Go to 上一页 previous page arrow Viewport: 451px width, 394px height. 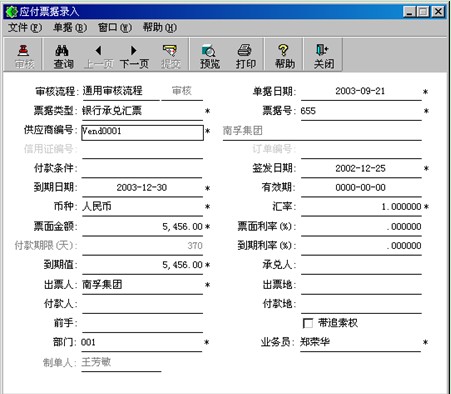pyautogui.click(x=98, y=51)
